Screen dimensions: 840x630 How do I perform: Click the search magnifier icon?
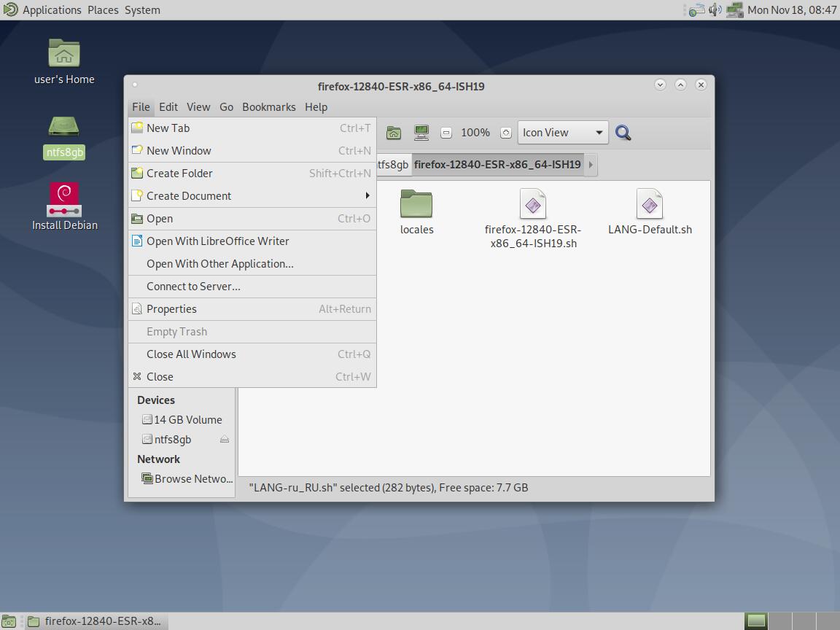[623, 132]
